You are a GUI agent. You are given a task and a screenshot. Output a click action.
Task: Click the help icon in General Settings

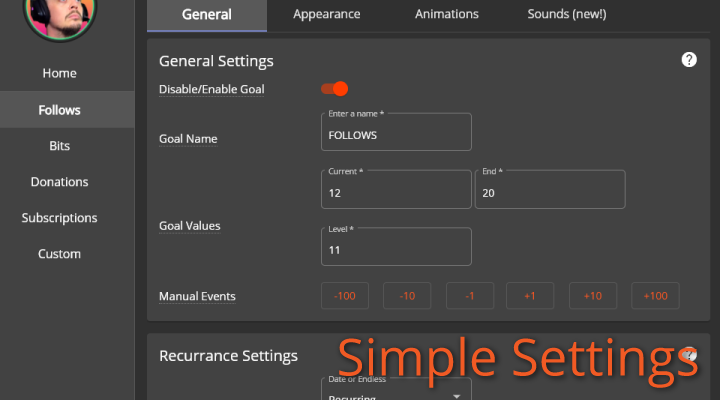tap(689, 60)
